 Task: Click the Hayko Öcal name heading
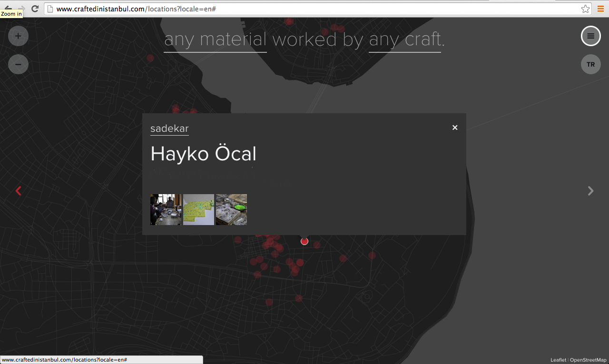(x=203, y=154)
